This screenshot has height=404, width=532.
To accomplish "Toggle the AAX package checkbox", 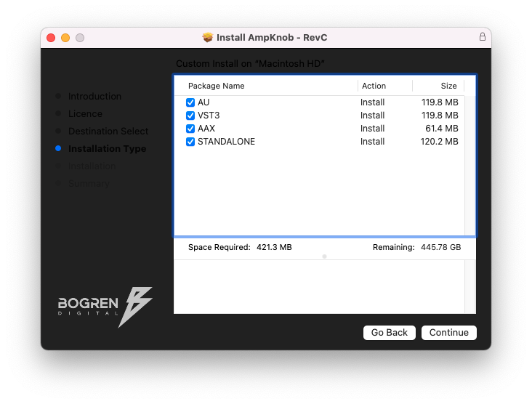I will tap(190, 129).
